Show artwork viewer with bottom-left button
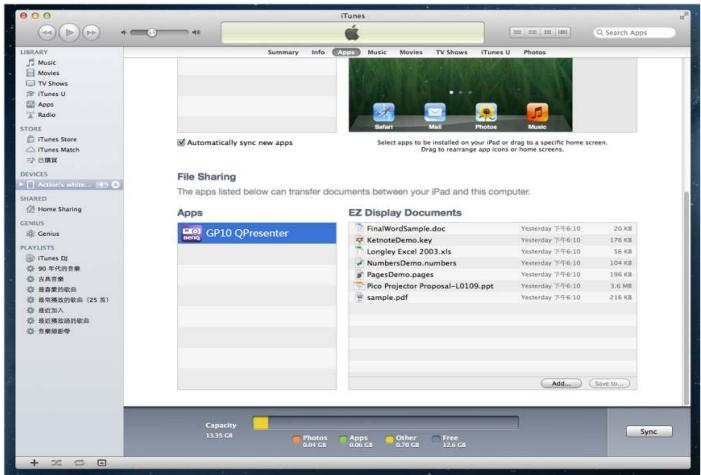The height and width of the screenshot is (475, 701). 102,463
